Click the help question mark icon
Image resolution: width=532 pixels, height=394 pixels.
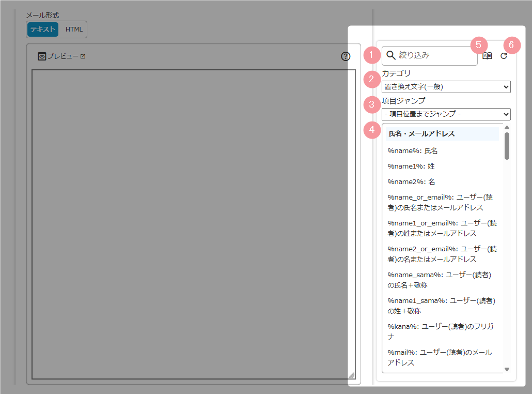(x=346, y=56)
